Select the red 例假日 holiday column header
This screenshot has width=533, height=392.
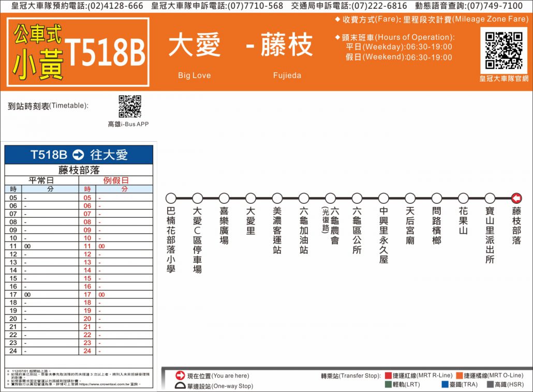[x=116, y=180]
